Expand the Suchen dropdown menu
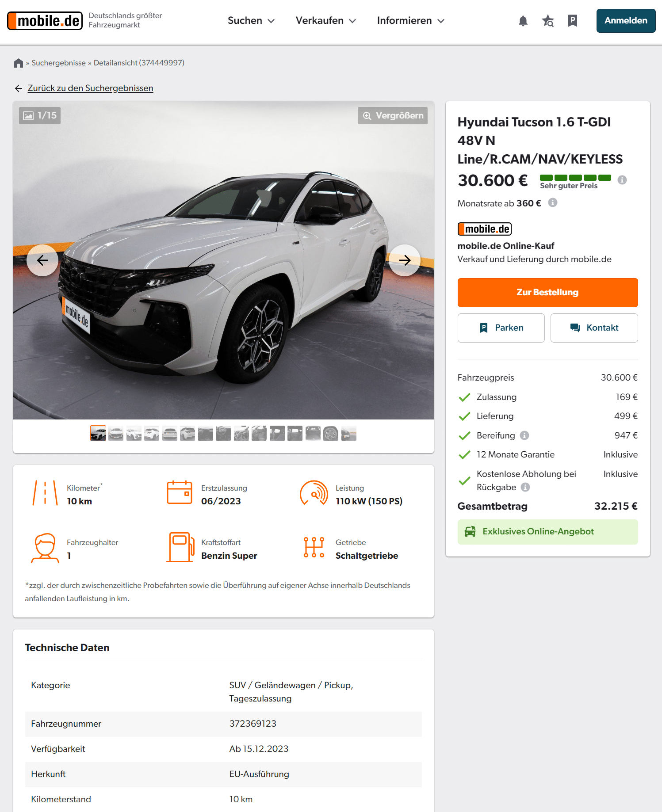Screen dimensions: 662x812 [x=251, y=21]
